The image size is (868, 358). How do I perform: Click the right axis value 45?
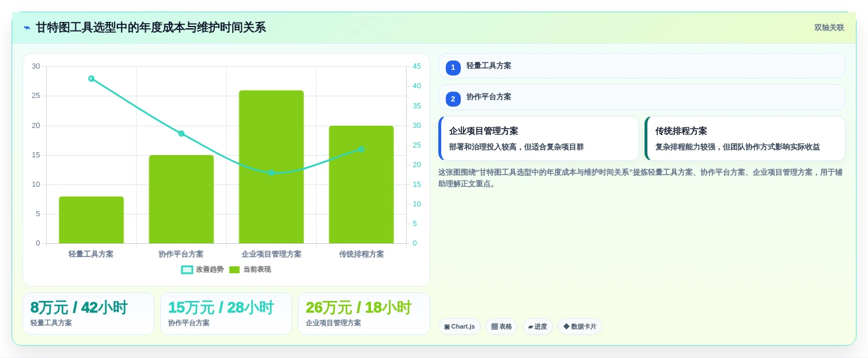pyautogui.click(x=417, y=66)
